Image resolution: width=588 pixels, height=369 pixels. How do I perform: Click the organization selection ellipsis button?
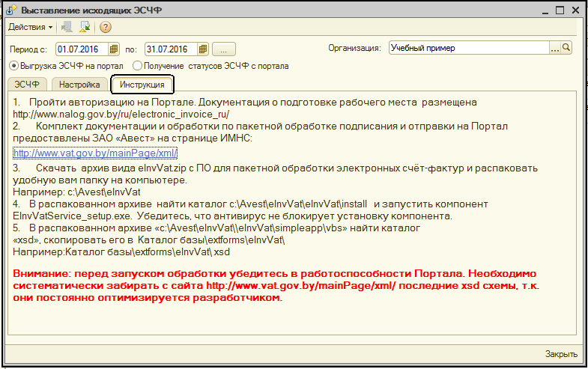pyautogui.click(x=555, y=48)
